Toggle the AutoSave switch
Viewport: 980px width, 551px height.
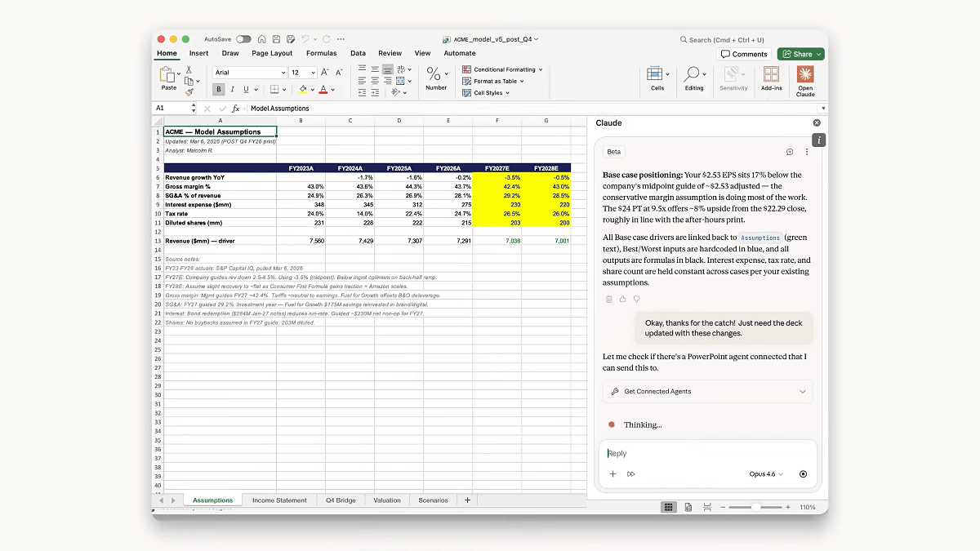pyautogui.click(x=243, y=39)
